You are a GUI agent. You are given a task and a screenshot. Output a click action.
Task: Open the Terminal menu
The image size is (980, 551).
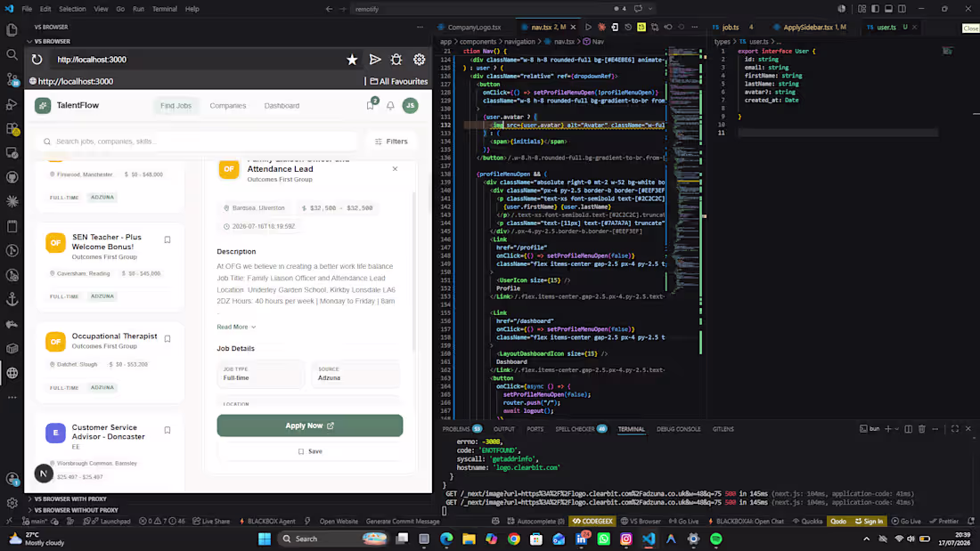[x=165, y=9]
